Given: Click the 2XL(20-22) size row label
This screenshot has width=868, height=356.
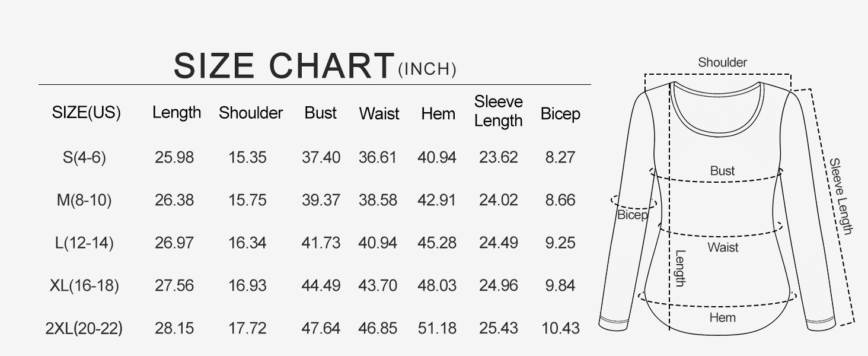Looking at the screenshot, I should pyautogui.click(x=84, y=328).
